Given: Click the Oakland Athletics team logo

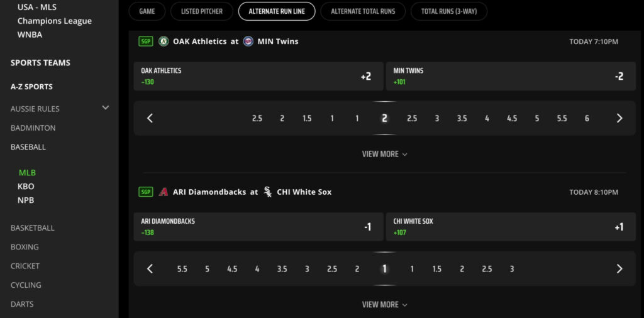Looking at the screenshot, I should 164,41.
